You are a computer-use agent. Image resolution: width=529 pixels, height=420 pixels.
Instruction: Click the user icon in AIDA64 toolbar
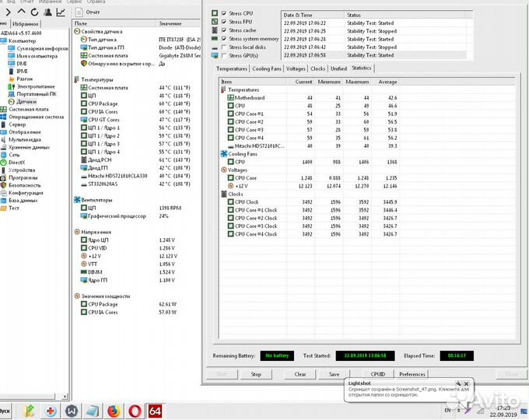[x=48, y=12]
